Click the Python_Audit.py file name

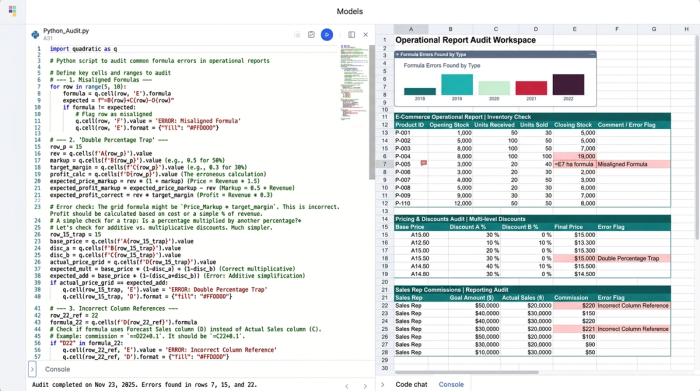tap(66, 31)
